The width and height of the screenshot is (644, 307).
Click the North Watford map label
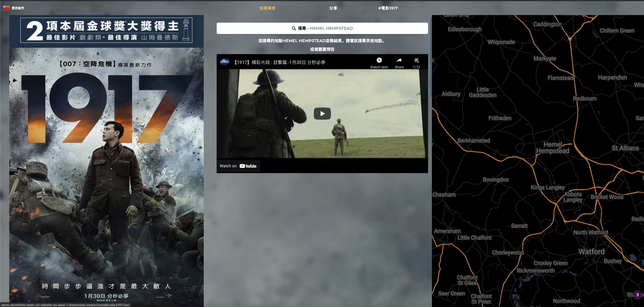[x=591, y=232]
